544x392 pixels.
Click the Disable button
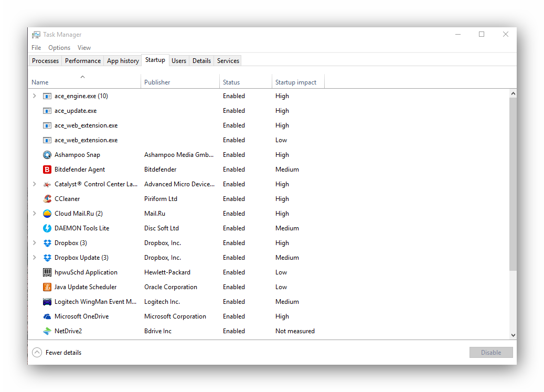click(x=491, y=353)
